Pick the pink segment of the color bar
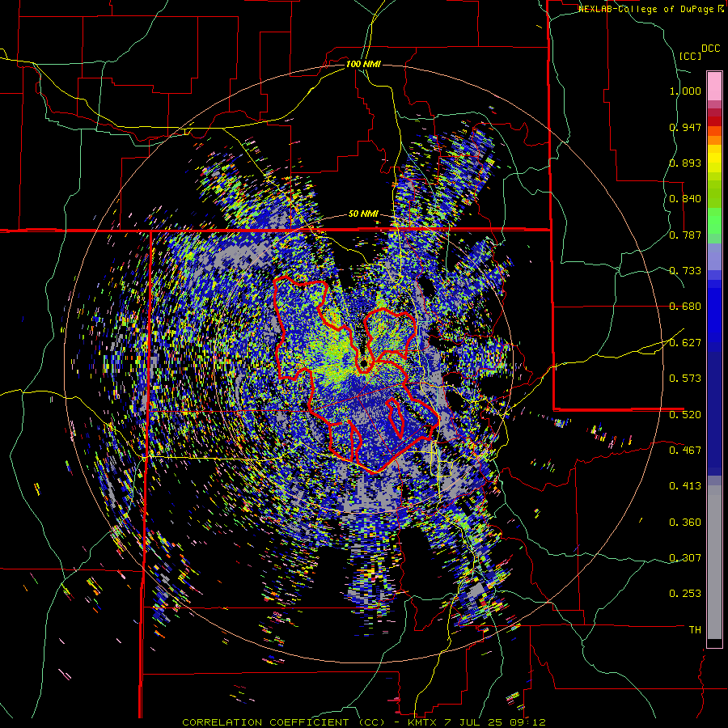Image resolution: width=728 pixels, height=728 pixels. 714,86
